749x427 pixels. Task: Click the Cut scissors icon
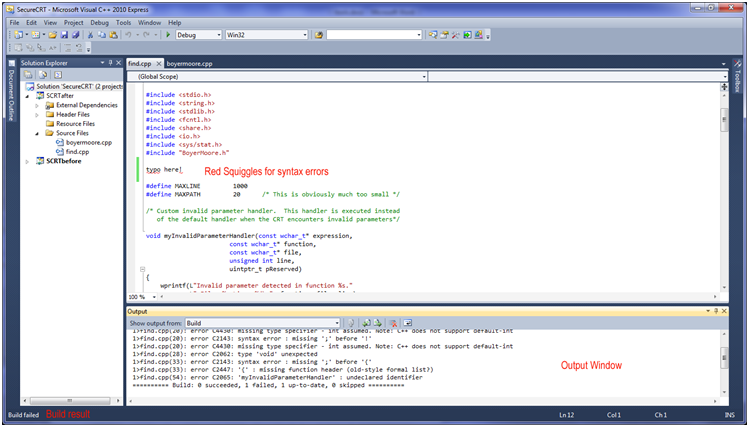coord(90,35)
